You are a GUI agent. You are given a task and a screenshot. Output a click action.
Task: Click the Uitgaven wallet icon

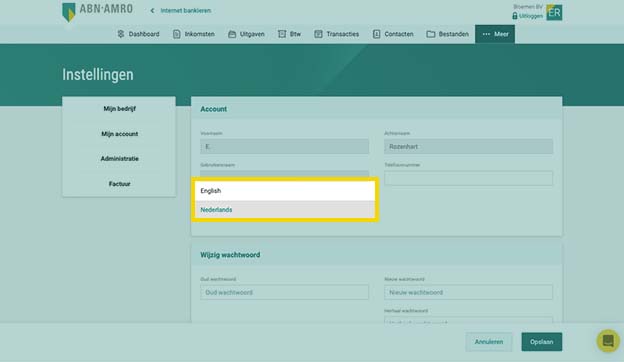point(232,34)
